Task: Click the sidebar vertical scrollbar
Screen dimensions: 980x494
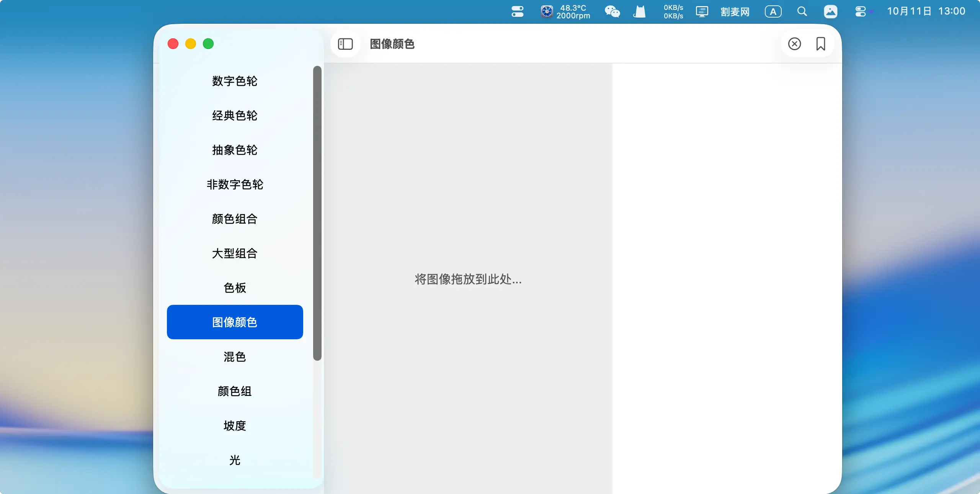Action: click(317, 213)
